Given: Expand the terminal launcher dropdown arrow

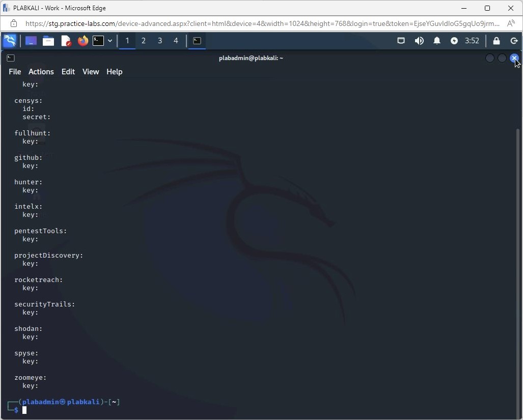Looking at the screenshot, I should coord(110,41).
